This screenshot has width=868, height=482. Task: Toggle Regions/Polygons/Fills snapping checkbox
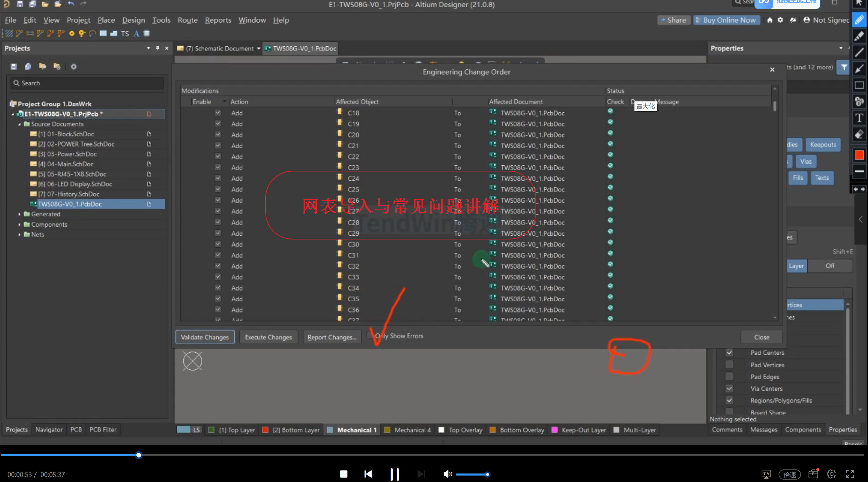729,400
